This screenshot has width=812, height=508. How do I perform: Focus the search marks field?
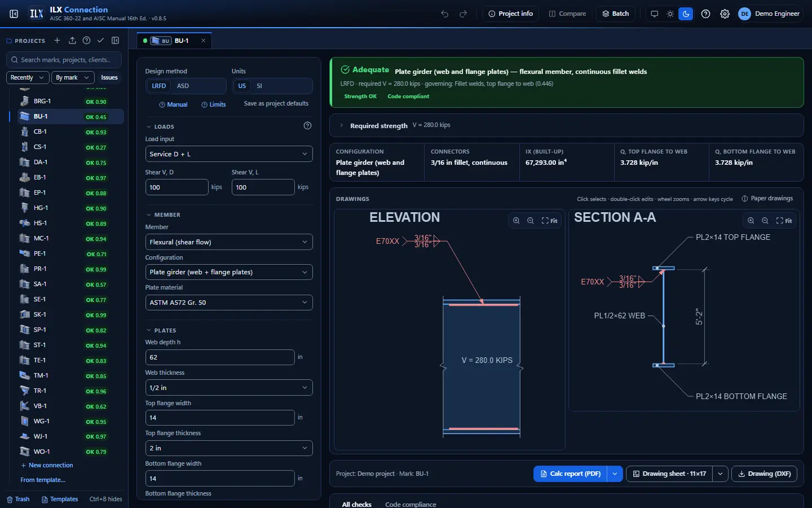64,60
